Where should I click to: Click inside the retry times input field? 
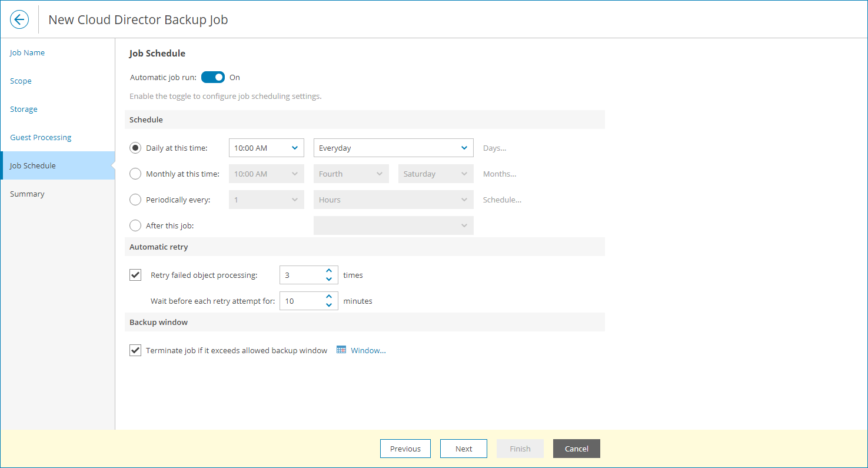pos(300,274)
